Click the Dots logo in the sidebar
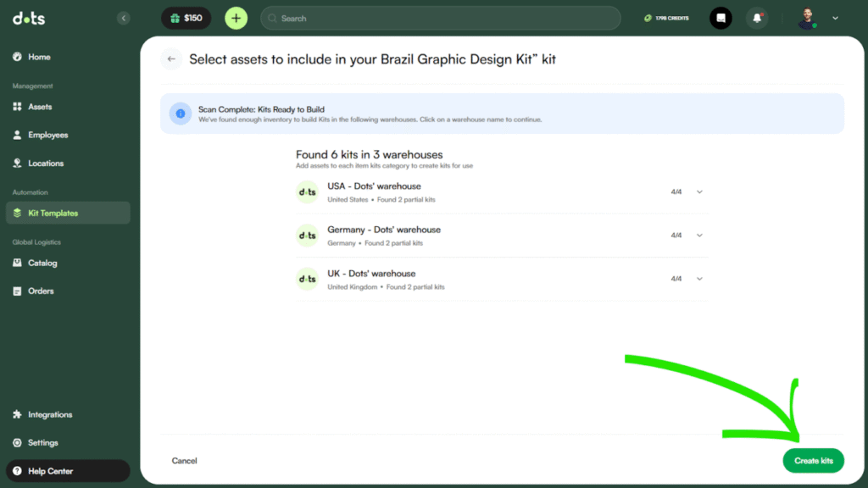 [x=29, y=18]
